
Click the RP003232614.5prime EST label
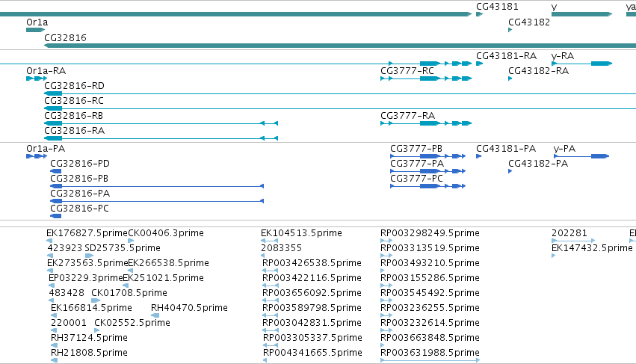tap(430, 323)
